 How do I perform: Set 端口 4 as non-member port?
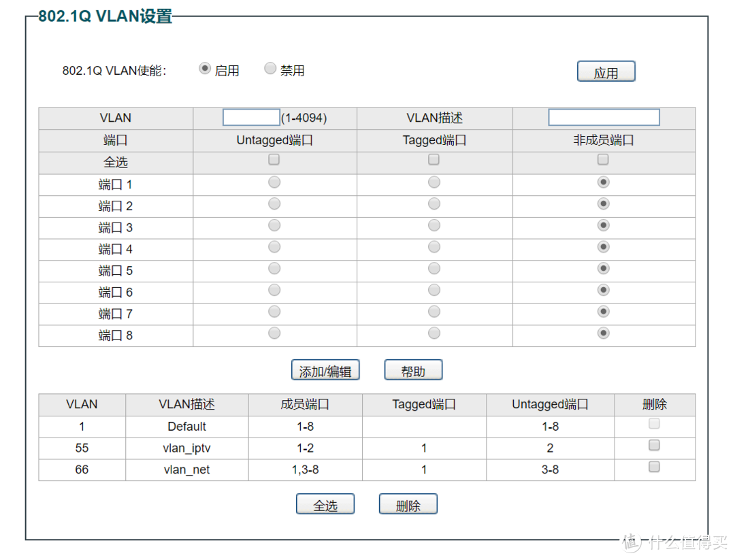[x=603, y=247]
